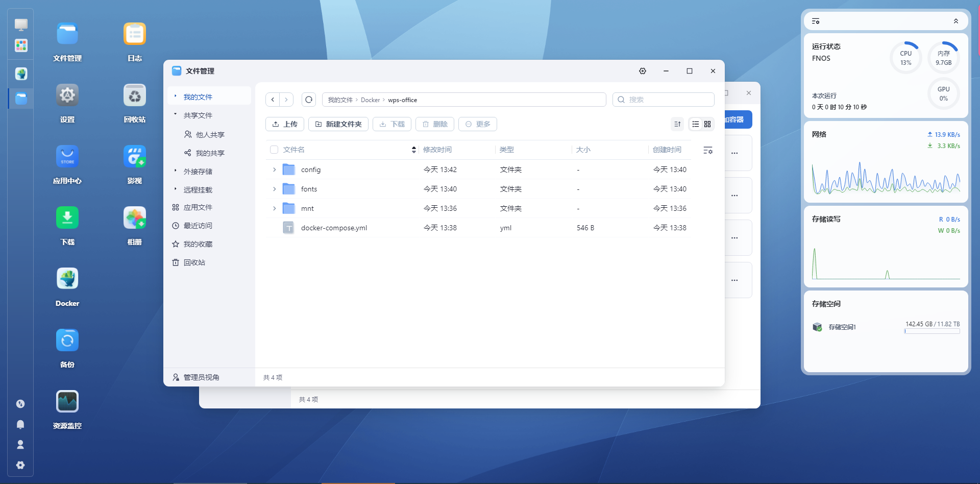Viewport: 980px width, 484px height.
Task: Launch 应用中心 from the desktop
Action: 67,157
